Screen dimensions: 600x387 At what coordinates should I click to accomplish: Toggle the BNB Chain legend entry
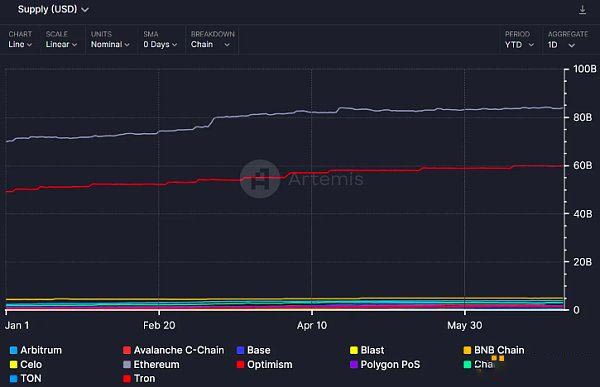click(494, 350)
